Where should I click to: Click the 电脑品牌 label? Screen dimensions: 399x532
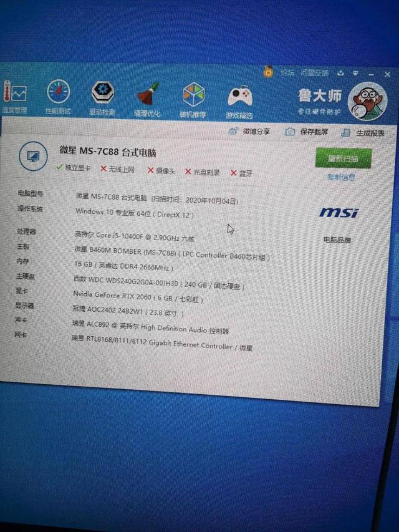tap(337, 240)
